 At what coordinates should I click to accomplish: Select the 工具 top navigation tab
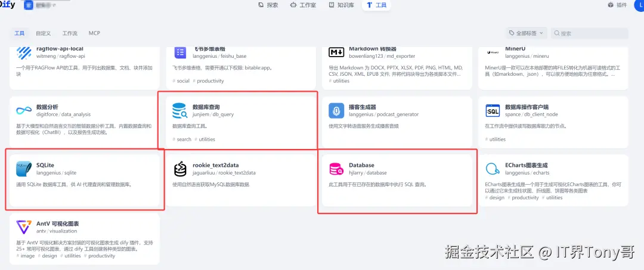[376, 5]
